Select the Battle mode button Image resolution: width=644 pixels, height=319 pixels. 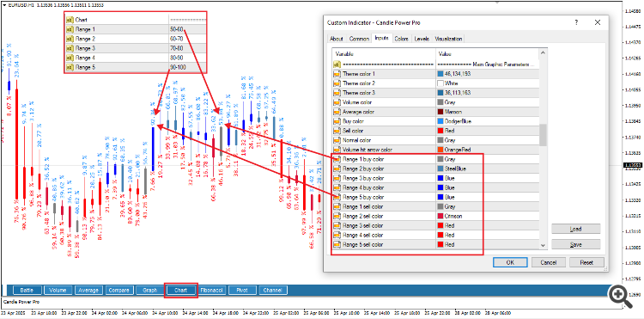(27, 291)
